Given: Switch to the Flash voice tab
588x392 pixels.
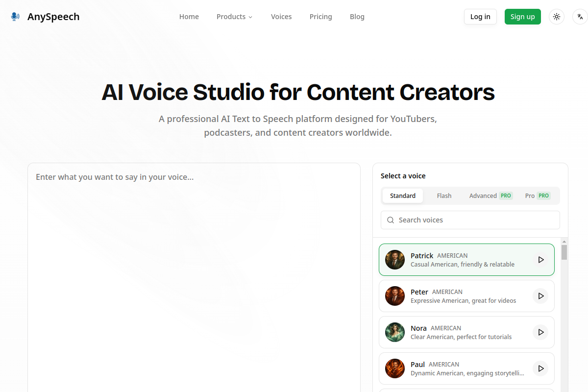Looking at the screenshot, I should point(444,196).
